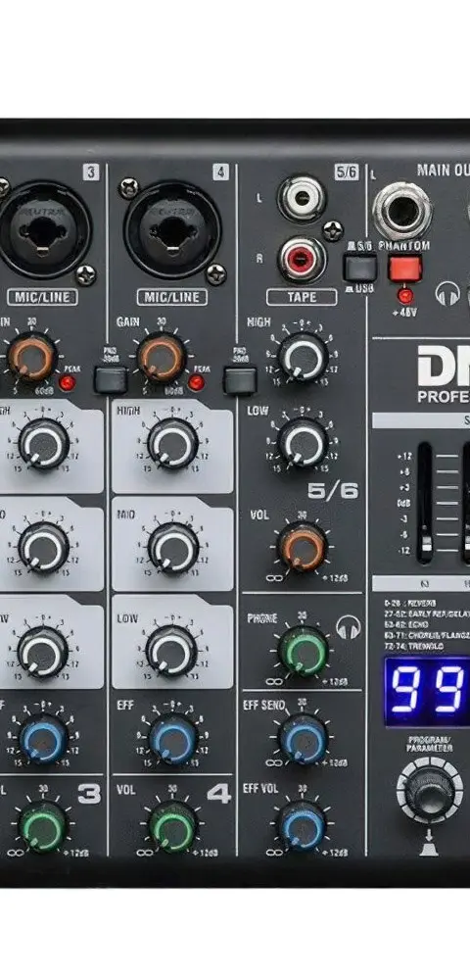Click the white L RCA tape input jack
This screenshot has width=470, height=980.
(x=303, y=199)
